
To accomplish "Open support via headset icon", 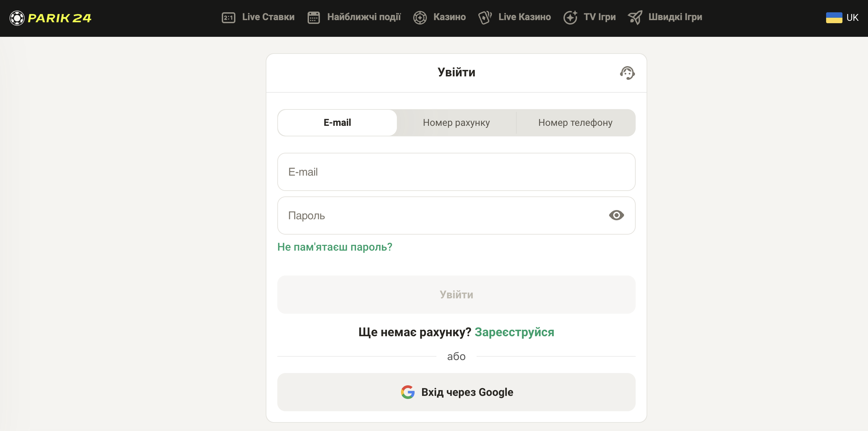I will (x=627, y=73).
